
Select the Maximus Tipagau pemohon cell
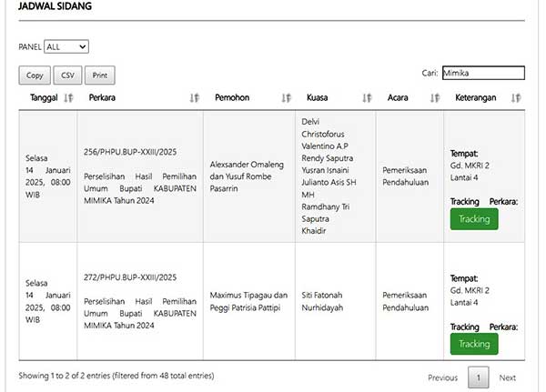248,301
